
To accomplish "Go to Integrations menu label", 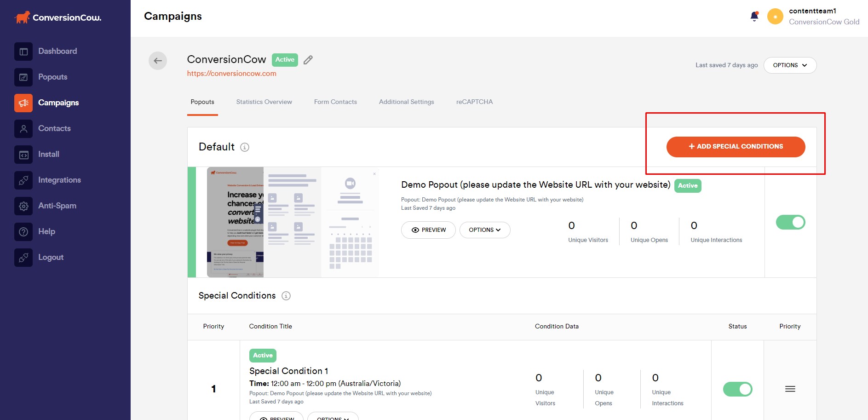I will click(59, 180).
